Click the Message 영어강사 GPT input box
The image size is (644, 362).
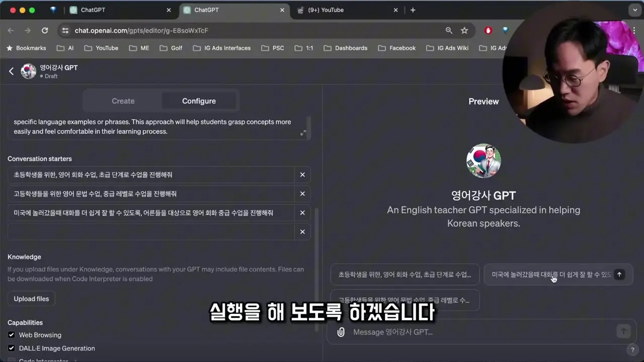click(480, 332)
